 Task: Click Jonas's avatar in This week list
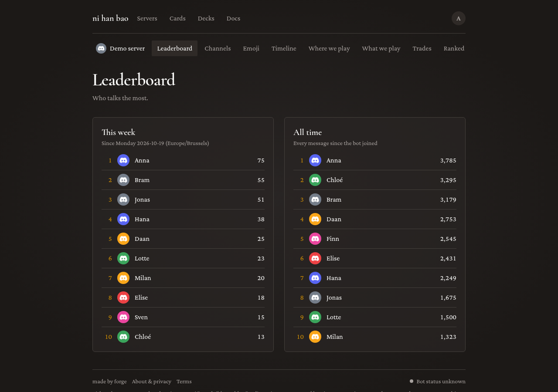tap(123, 199)
